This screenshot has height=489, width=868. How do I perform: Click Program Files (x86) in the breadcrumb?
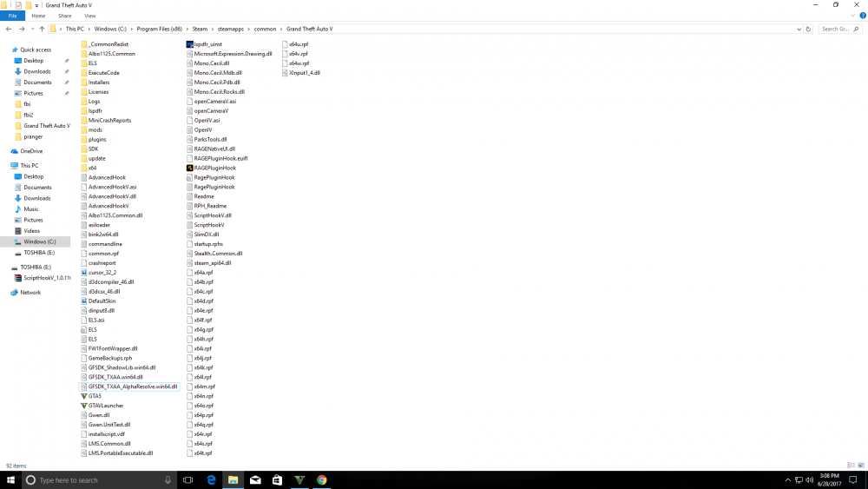160,29
